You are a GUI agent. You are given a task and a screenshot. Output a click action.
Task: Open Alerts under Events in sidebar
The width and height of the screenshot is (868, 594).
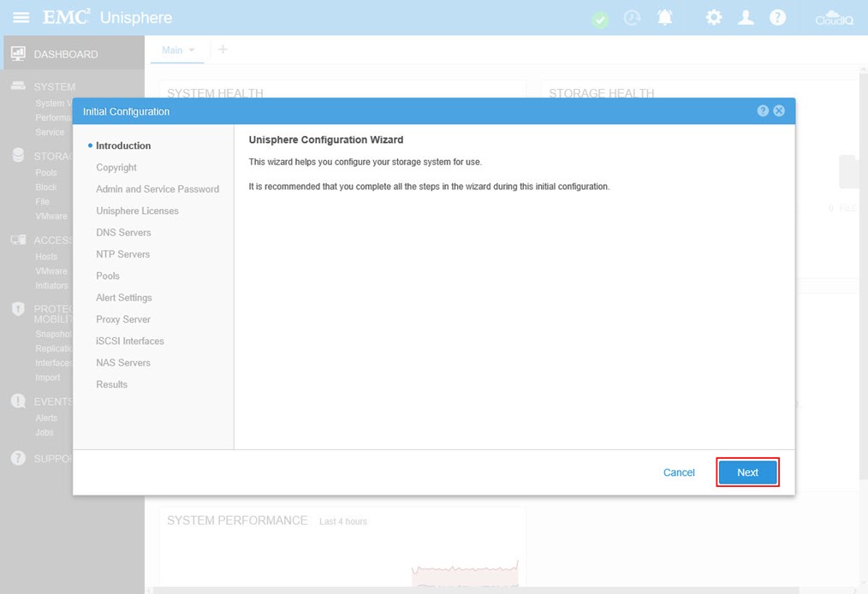[46, 418]
